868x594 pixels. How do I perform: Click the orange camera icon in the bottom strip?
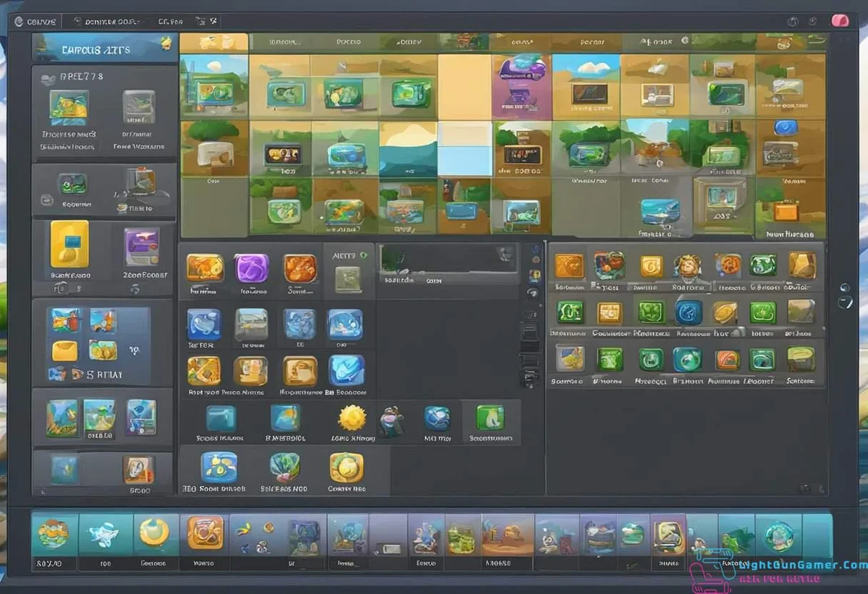point(205,533)
